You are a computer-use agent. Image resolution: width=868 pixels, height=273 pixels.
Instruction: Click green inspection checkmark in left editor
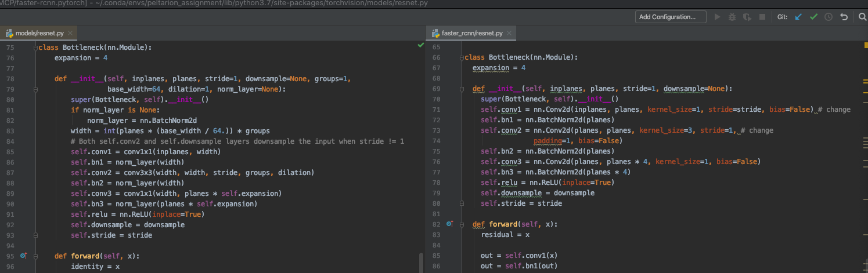tap(420, 45)
